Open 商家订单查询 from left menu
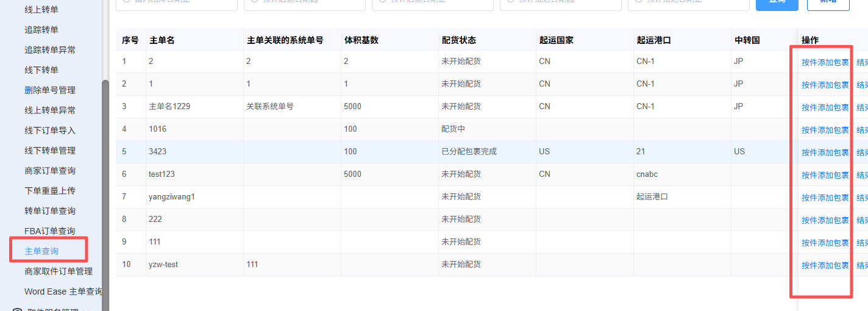Viewport: 868px width, 311px height. 50,171
